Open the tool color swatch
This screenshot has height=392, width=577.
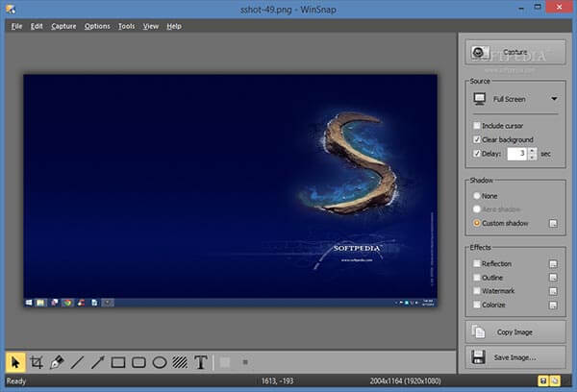(225, 362)
